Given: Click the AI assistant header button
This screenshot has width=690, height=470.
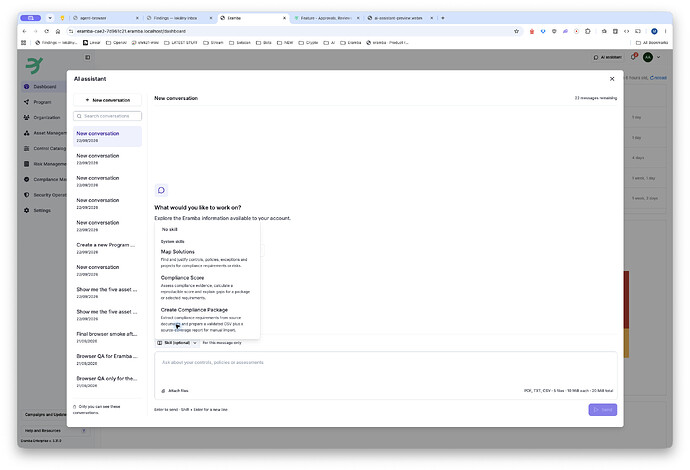Looking at the screenshot, I should pos(608,57).
